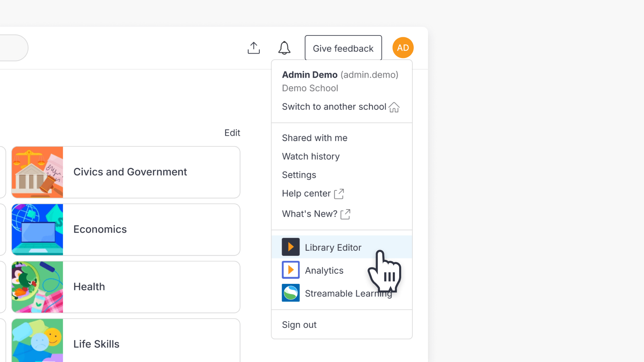This screenshot has width=644, height=362.
Task: Click the Analytics orange play icon
Action: point(290,270)
